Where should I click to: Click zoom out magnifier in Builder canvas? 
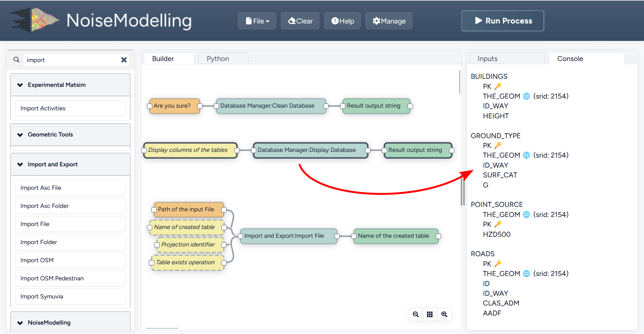pos(416,315)
